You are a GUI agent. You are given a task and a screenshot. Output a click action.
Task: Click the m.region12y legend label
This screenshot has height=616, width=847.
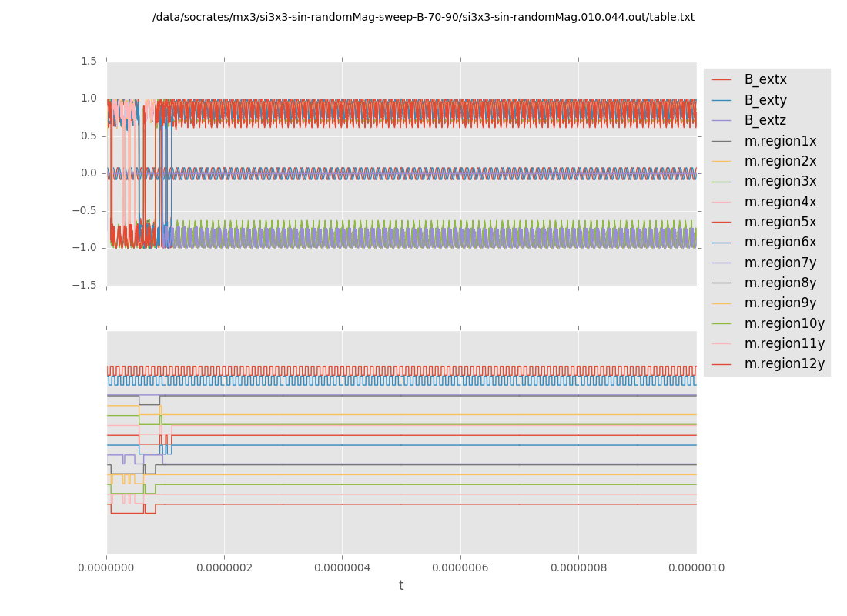click(783, 363)
